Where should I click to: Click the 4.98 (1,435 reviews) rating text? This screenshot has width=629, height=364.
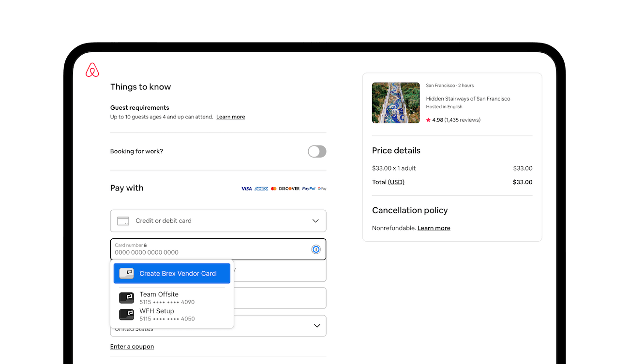pyautogui.click(x=456, y=120)
